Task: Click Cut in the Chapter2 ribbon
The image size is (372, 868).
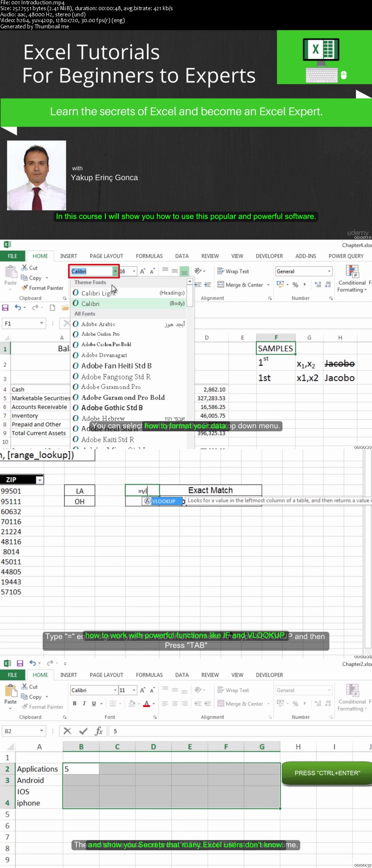Action: tap(29, 687)
